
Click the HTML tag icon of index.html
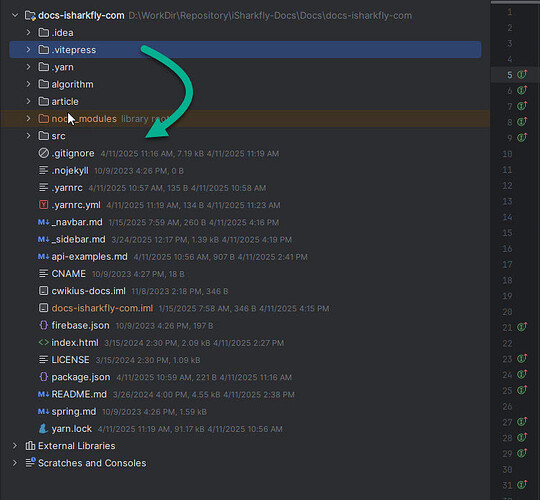coord(43,342)
